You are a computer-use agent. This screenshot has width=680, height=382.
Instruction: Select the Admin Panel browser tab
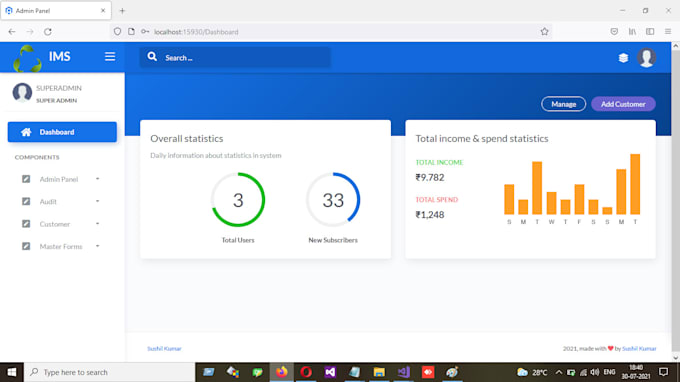56,10
